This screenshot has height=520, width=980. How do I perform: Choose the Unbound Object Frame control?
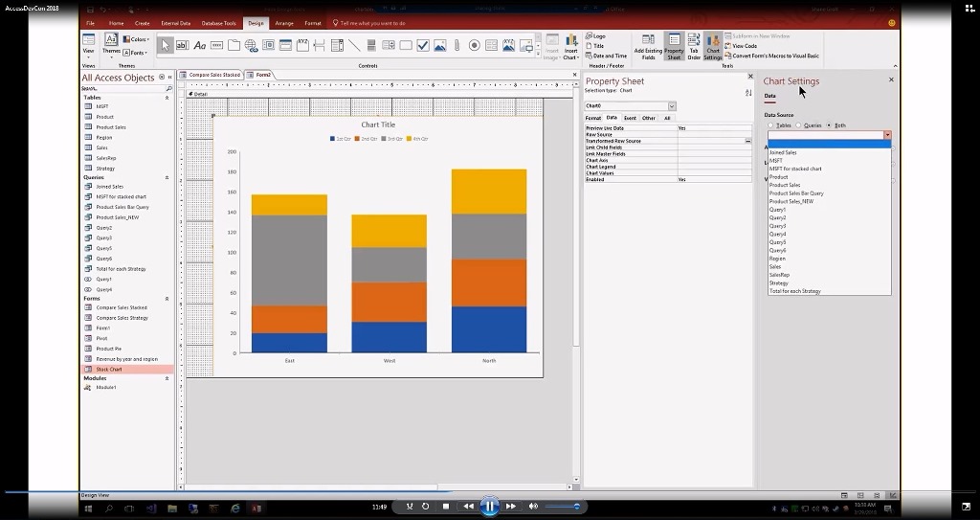point(440,45)
